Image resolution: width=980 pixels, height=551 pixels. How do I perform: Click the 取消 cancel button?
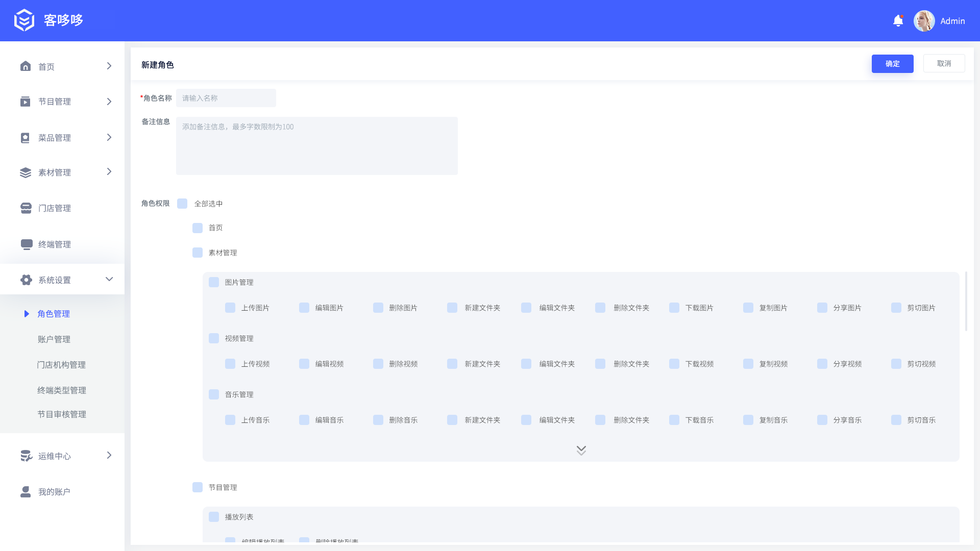(x=944, y=63)
